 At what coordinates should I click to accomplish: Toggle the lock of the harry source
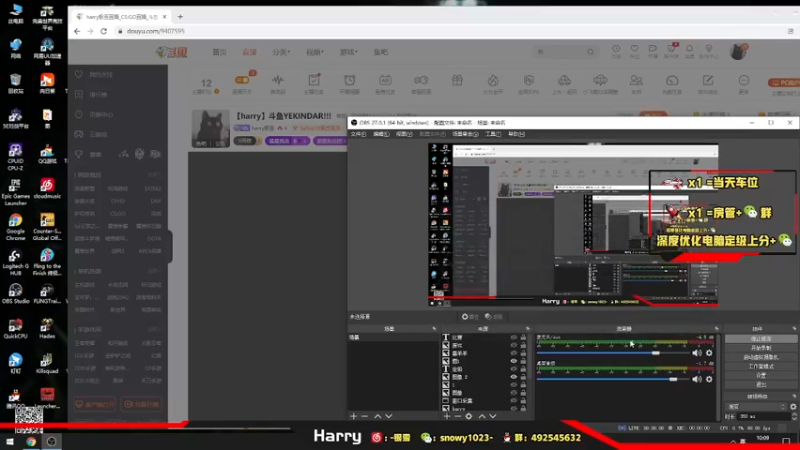point(523,408)
